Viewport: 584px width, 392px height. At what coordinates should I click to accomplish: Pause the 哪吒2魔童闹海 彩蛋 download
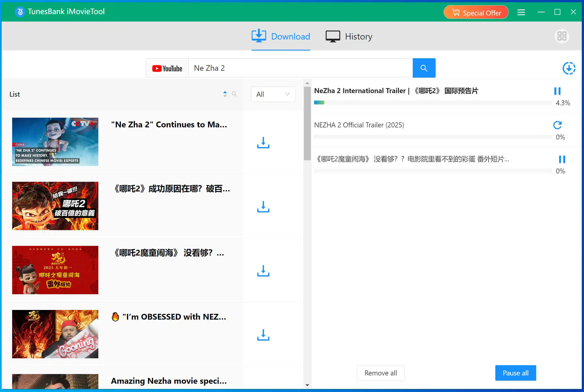click(562, 159)
